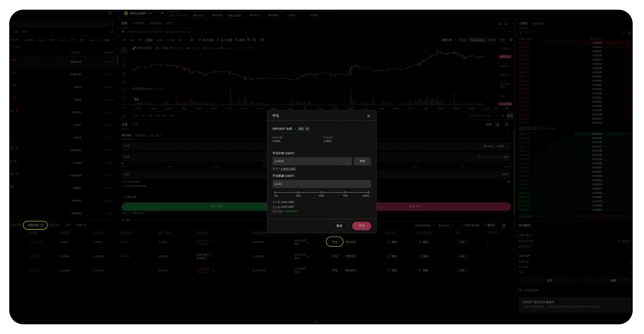This screenshot has height=334, width=644.
Task: Open the 技术指标 indicators tool
Action: click(207, 40)
